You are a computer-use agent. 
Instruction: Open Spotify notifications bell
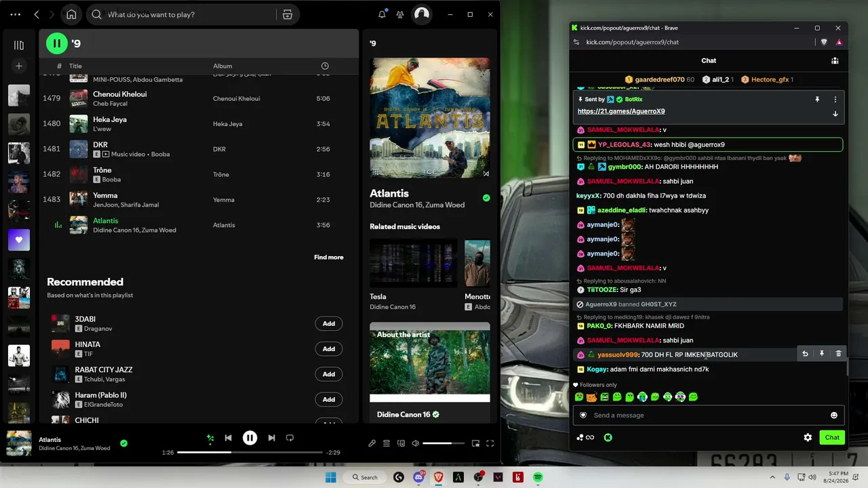pyautogui.click(x=382, y=14)
